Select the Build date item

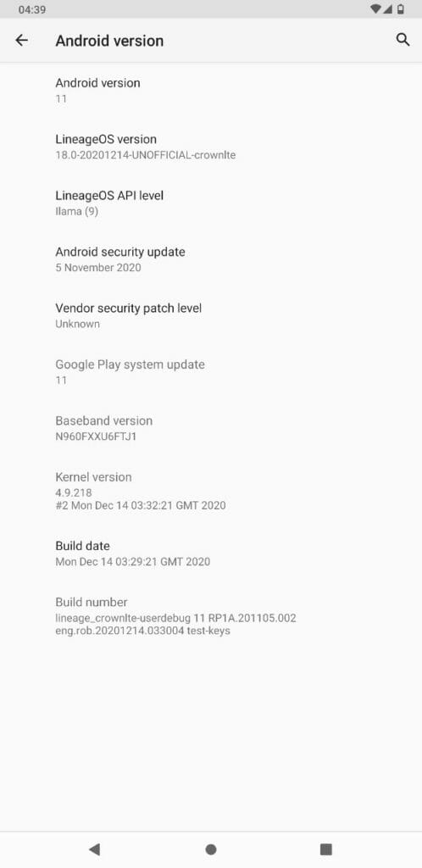tap(211, 553)
